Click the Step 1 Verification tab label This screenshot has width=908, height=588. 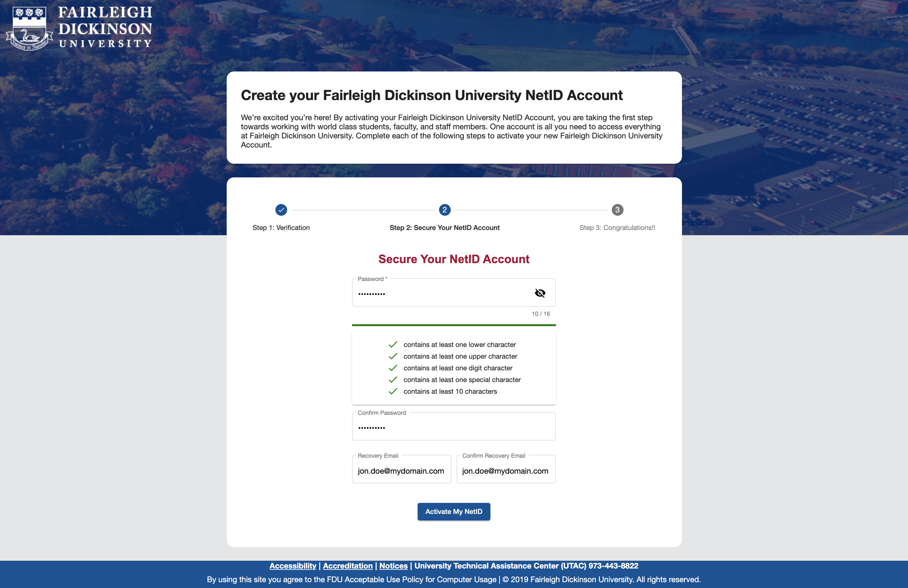(x=281, y=227)
